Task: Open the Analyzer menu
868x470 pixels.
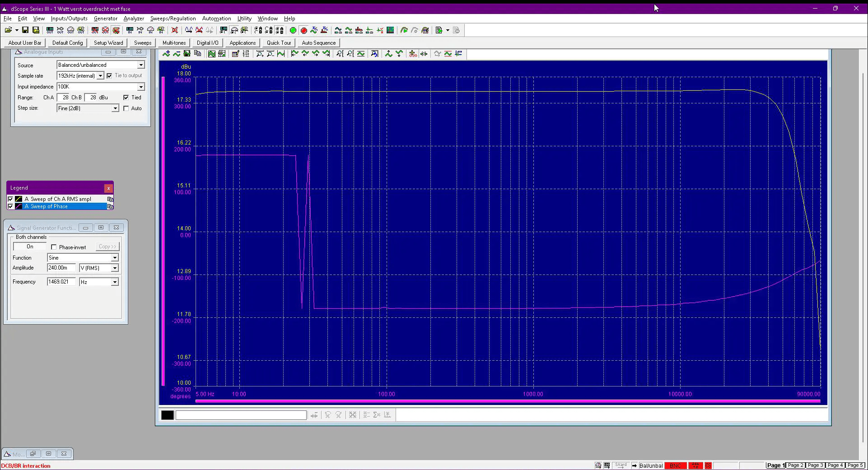Action: point(134,19)
